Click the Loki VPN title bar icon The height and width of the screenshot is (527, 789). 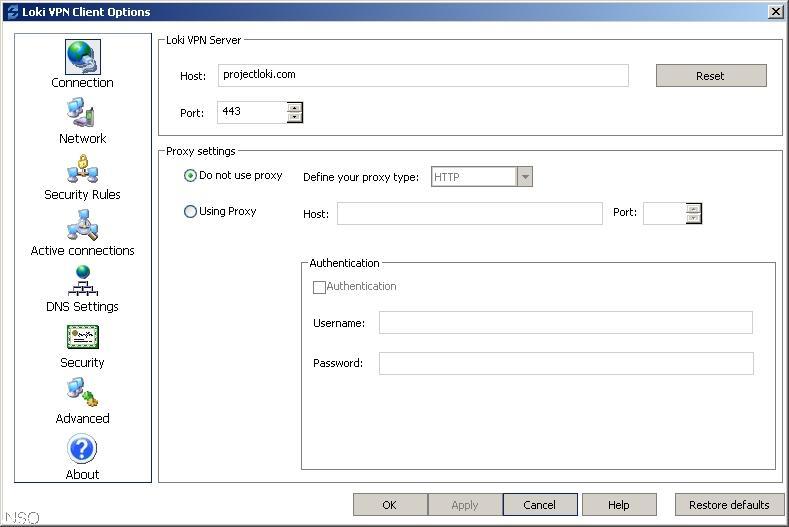click(x=13, y=12)
